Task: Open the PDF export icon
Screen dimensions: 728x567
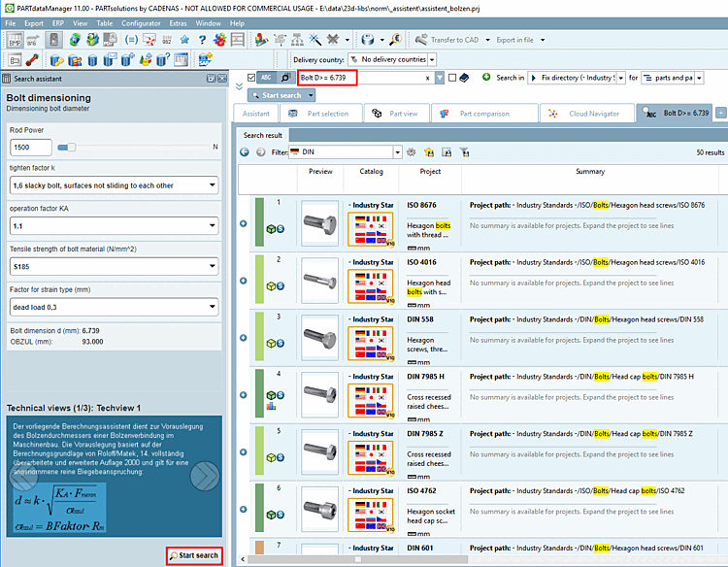Action: [x=110, y=40]
